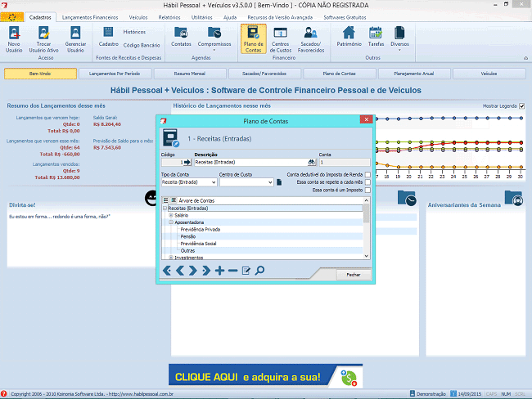Click Código Bancário in the ribbon
Image resolution: width=532 pixels, height=399 pixels.
(x=142, y=45)
